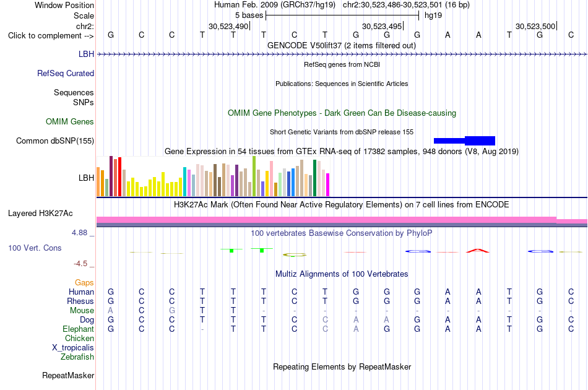Select the Rhesus alignment row label
Image resolution: width=588 pixels, height=390 pixels.
point(80,301)
